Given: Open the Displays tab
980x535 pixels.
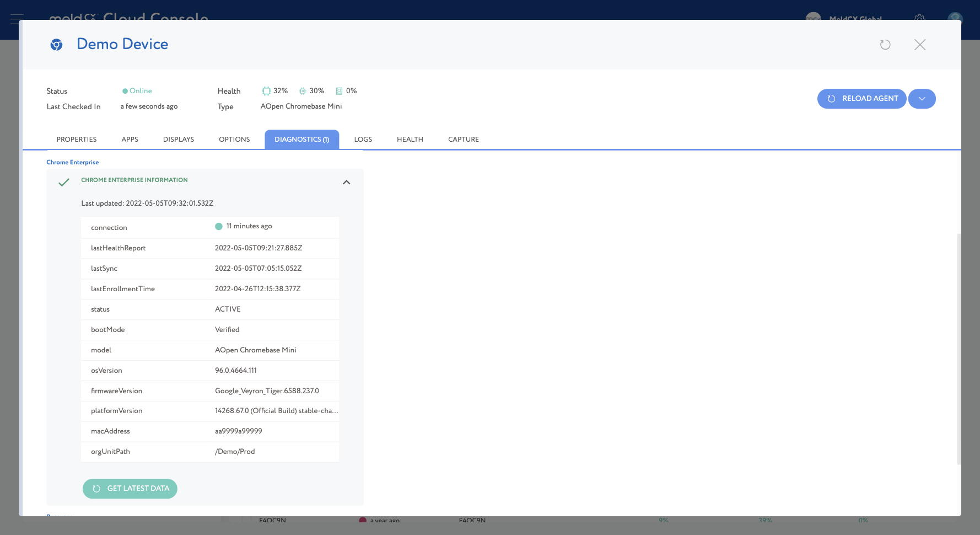Looking at the screenshot, I should click(x=179, y=140).
